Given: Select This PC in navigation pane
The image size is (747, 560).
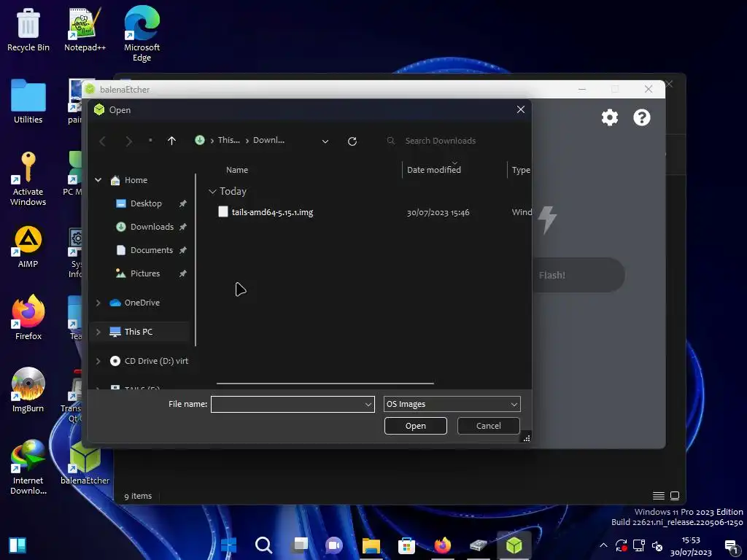Looking at the screenshot, I should point(138,332).
